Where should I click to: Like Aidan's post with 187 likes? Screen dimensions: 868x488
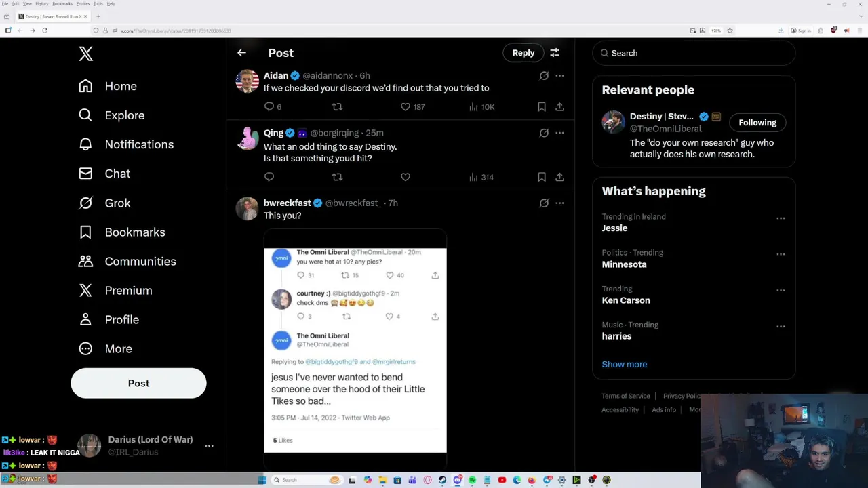click(412, 106)
